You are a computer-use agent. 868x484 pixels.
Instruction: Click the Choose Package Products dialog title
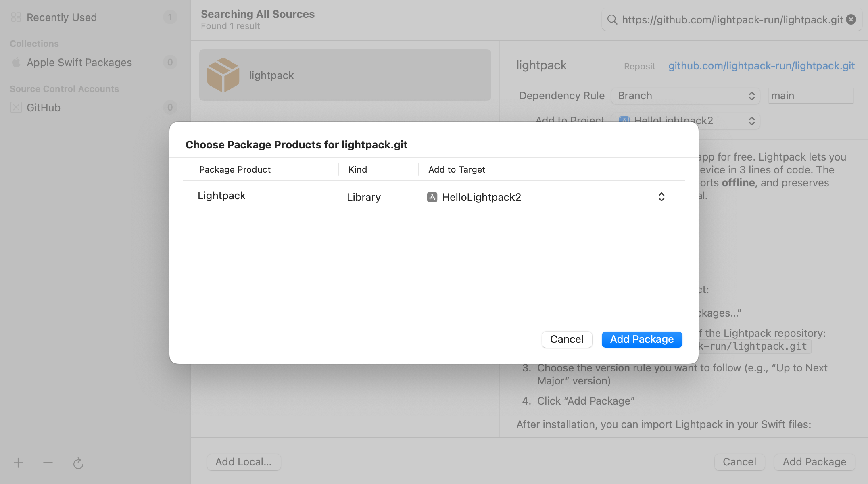(x=296, y=145)
